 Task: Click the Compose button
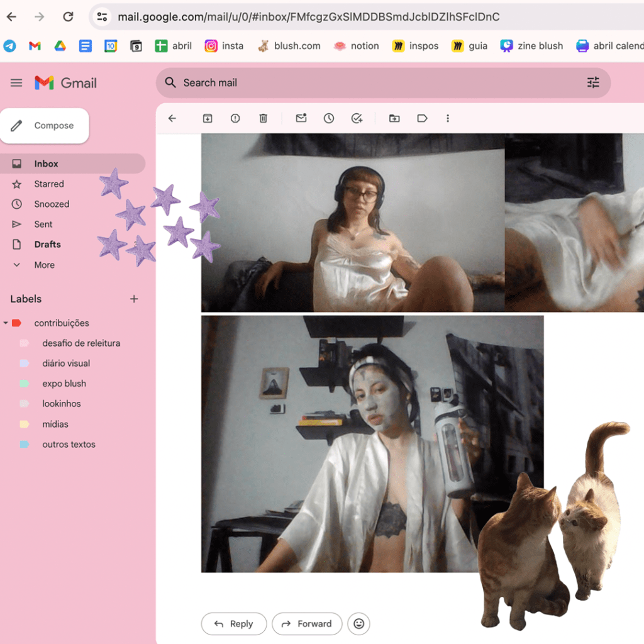[45, 126]
